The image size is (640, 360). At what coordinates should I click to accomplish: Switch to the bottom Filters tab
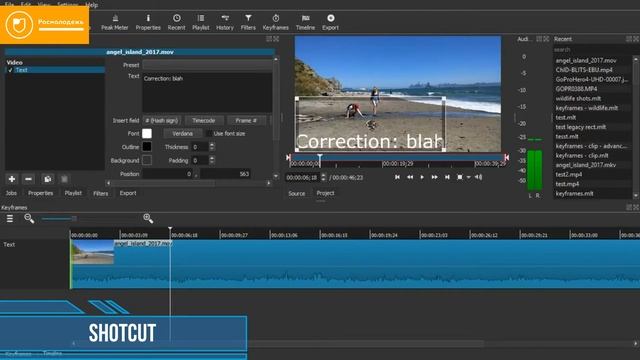tap(100, 193)
